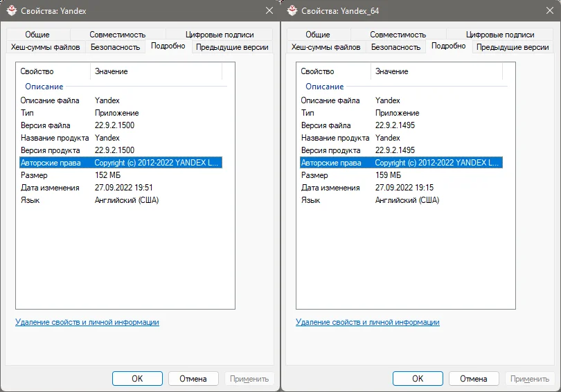This screenshot has width=561, height=392.
Task: Select Название продукта row in Yandex window
Action: point(121,138)
